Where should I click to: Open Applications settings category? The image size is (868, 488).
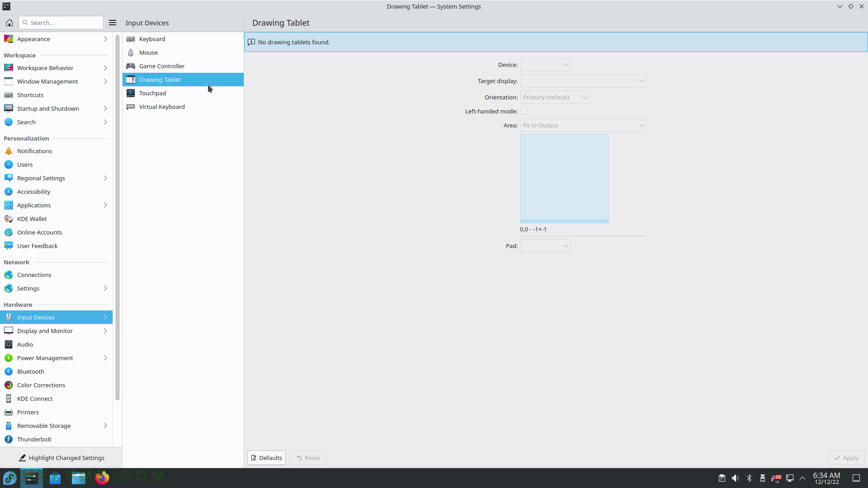56,205
